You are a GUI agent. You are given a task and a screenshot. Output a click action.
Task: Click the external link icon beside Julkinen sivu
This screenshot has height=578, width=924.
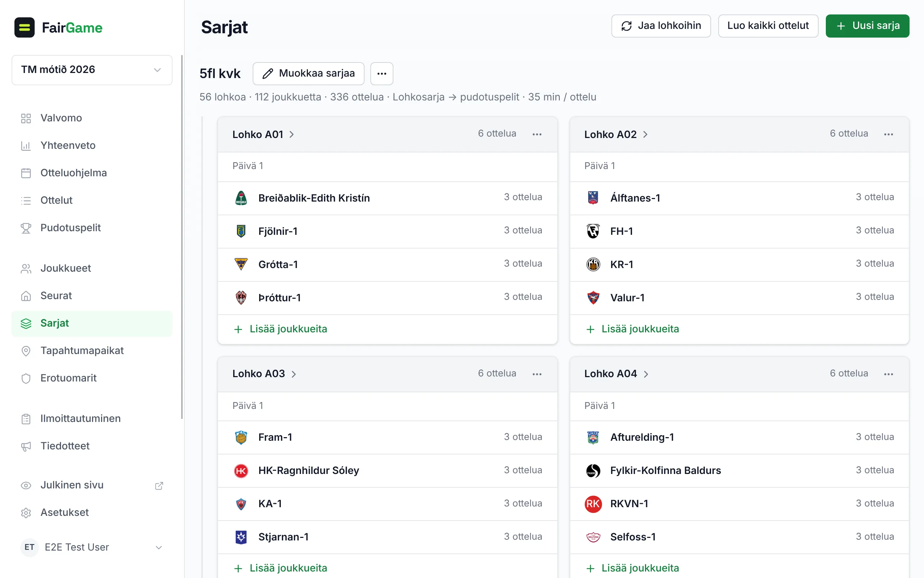[x=159, y=486]
